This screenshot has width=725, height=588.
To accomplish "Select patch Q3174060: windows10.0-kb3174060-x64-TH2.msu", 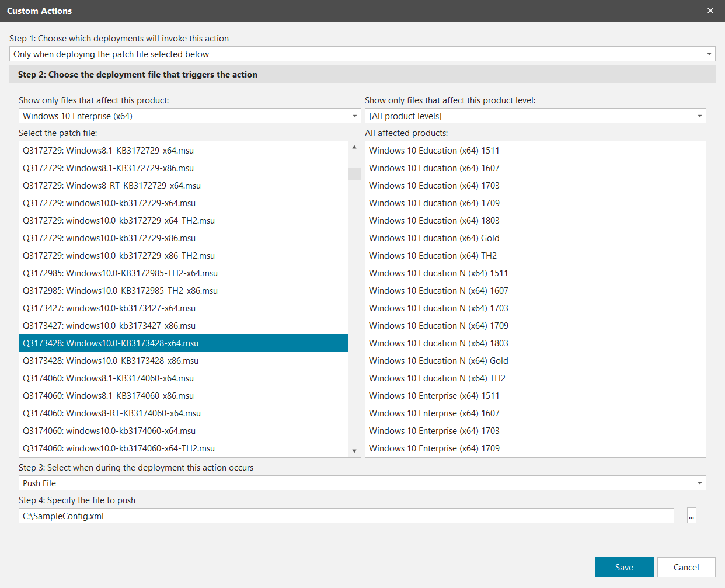I will (184, 448).
